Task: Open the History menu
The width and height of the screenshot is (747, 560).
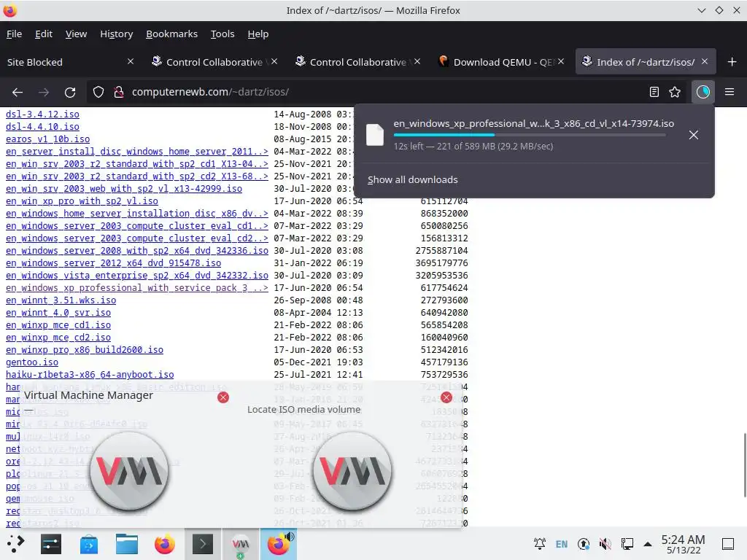Action: (x=116, y=34)
